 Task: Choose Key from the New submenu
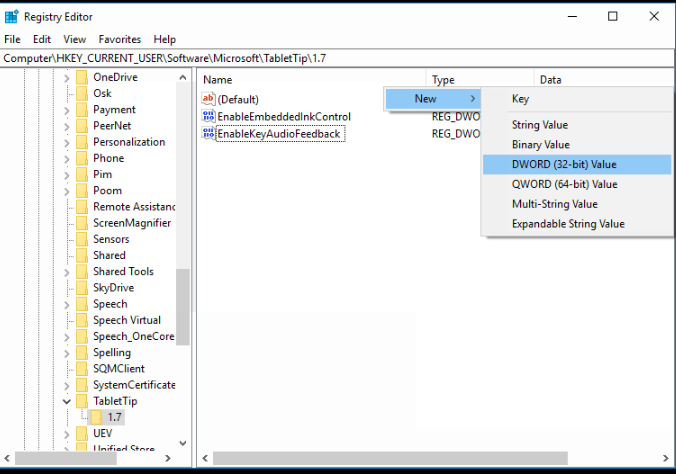(577, 99)
